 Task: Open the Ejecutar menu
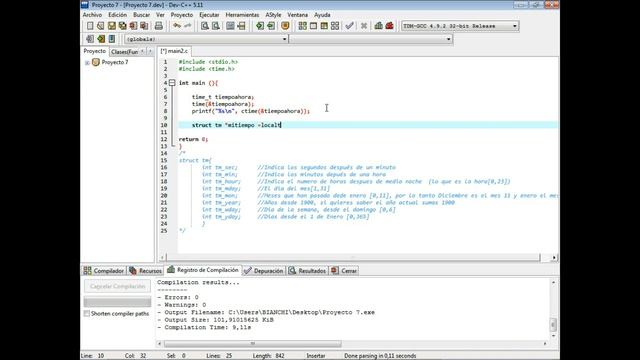(209, 15)
